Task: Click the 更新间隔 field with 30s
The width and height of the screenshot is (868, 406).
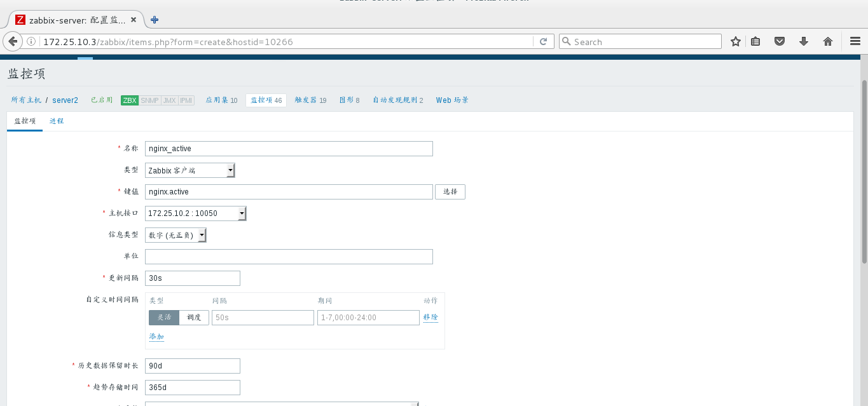Action: point(193,278)
